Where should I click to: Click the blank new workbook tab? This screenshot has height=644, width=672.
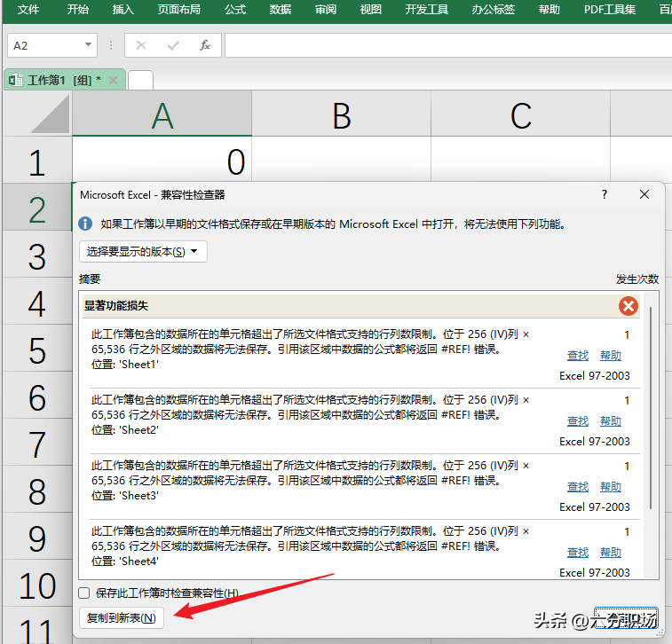pos(140,80)
